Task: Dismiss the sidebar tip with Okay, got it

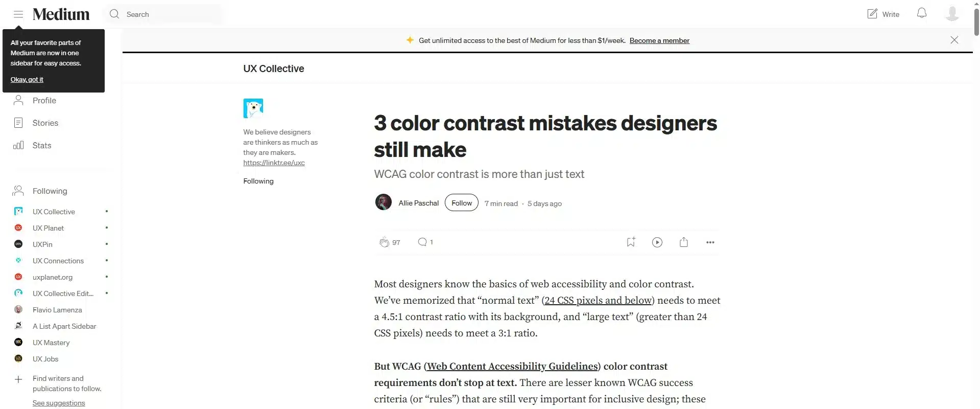Action: click(27, 79)
